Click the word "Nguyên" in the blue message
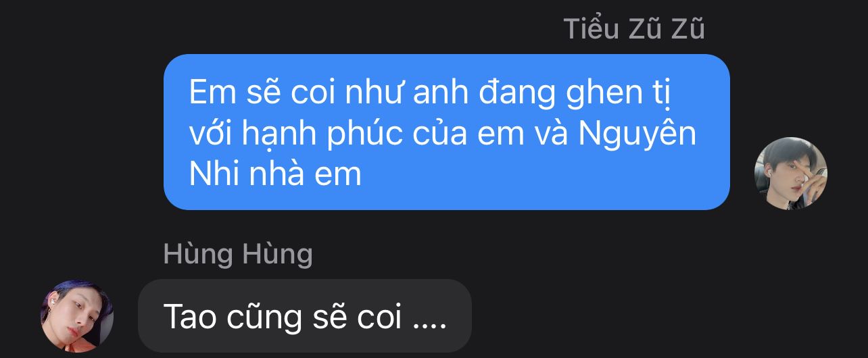868x358 pixels. pyautogui.click(x=637, y=135)
